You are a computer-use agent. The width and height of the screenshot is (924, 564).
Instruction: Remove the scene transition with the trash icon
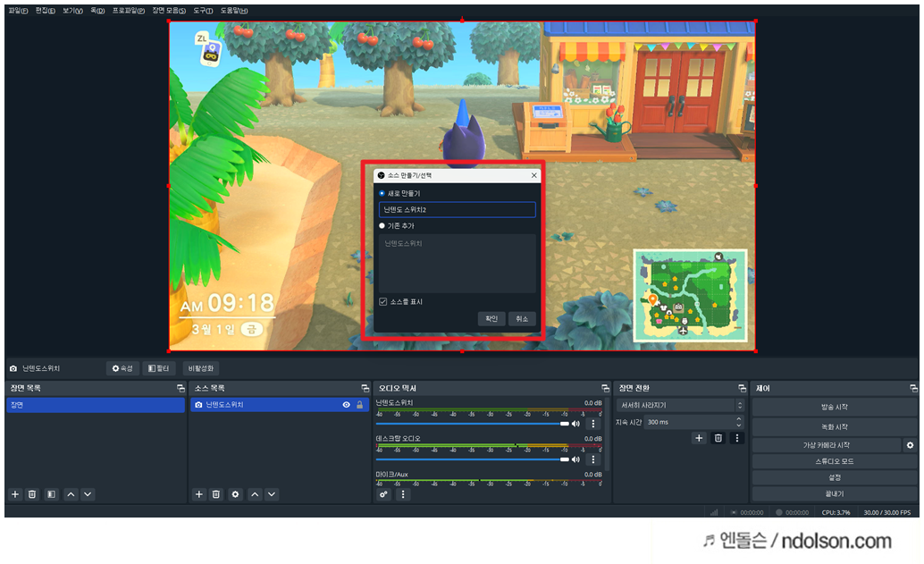click(x=718, y=438)
